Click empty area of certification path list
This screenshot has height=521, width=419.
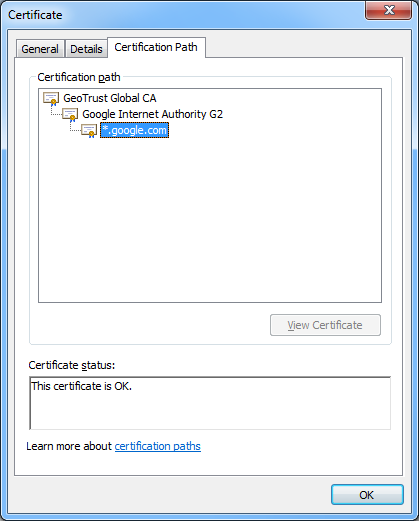pyautogui.click(x=210, y=220)
